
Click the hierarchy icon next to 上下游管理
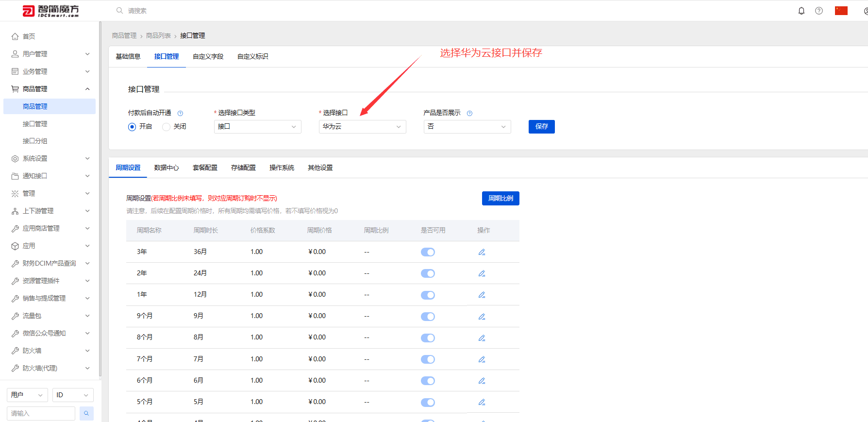click(x=15, y=211)
